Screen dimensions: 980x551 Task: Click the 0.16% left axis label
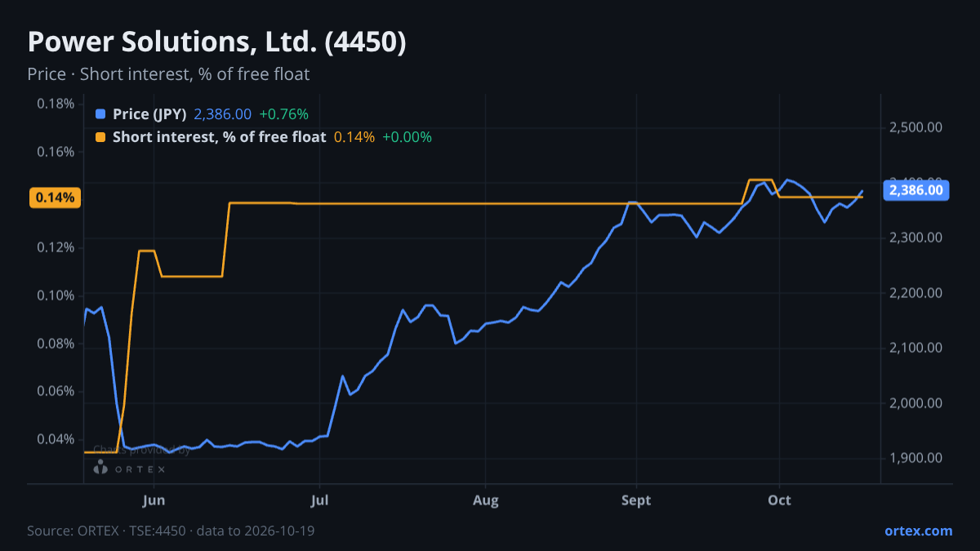point(56,152)
